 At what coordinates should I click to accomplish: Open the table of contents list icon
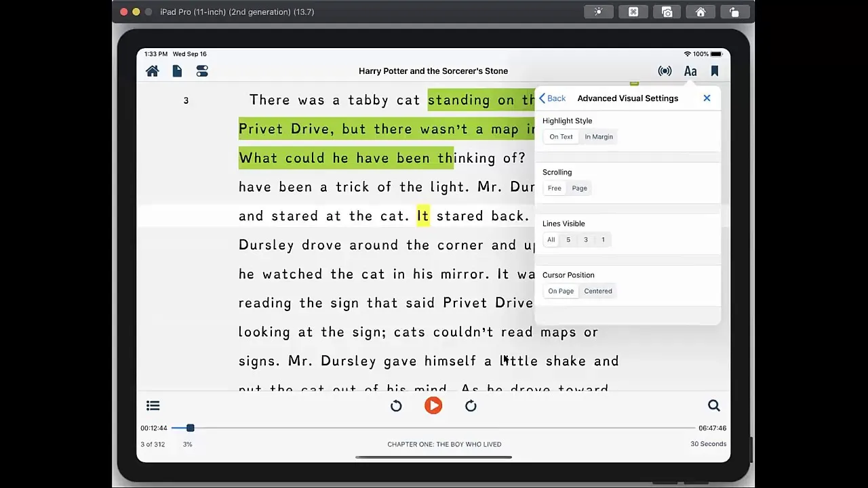click(153, 406)
